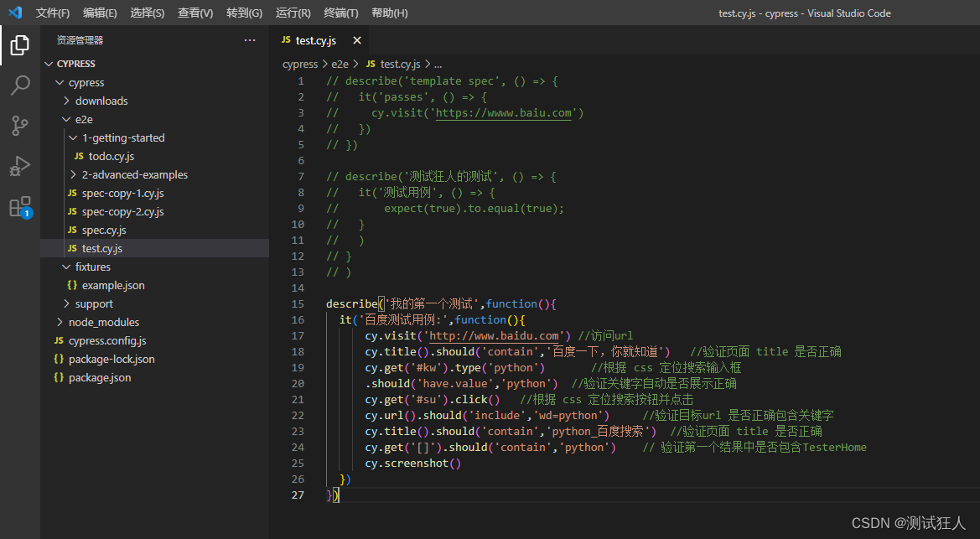
Task: Click JS icon next to spec.cy.js
Action: click(72, 231)
